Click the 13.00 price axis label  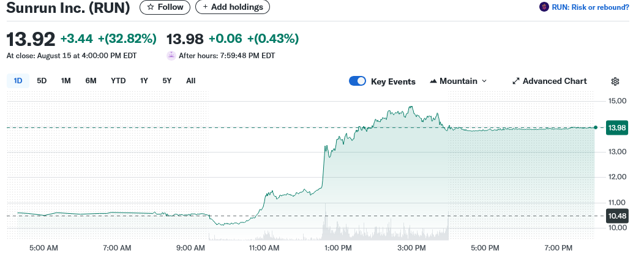coord(616,152)
